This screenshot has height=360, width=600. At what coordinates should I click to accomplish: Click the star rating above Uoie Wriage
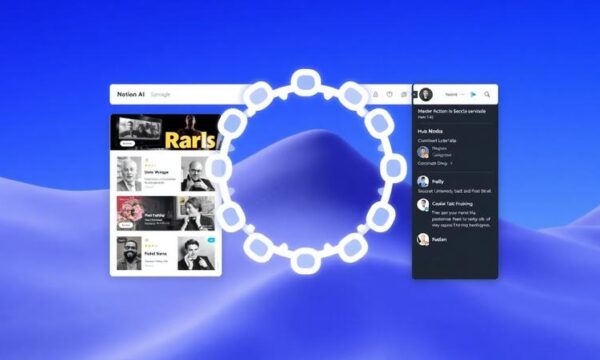click(150, 165)
